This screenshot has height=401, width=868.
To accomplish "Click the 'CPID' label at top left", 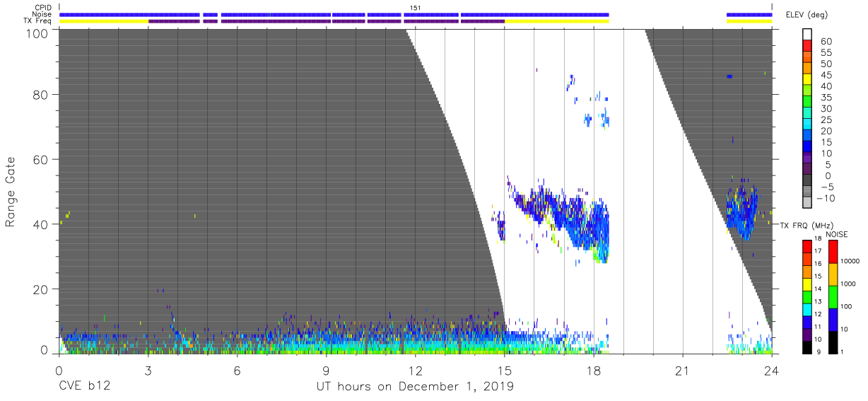I will [43, 7].
